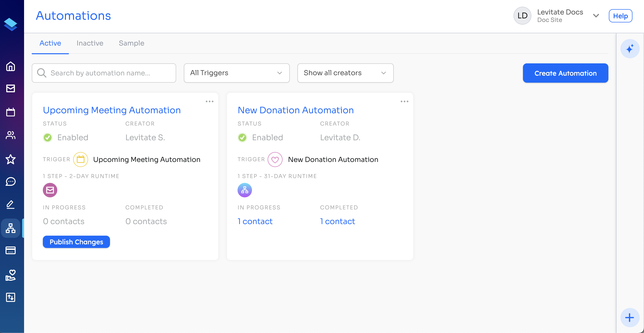Focus the search by automation name field
The width and height of the screenshot is (644, 333).
click(x=104, y=73)
